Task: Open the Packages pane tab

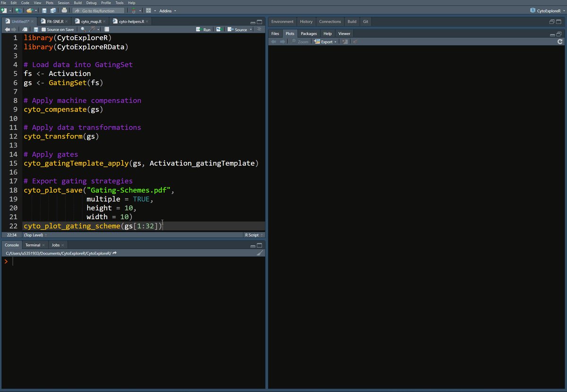Action: coord(309,34)
